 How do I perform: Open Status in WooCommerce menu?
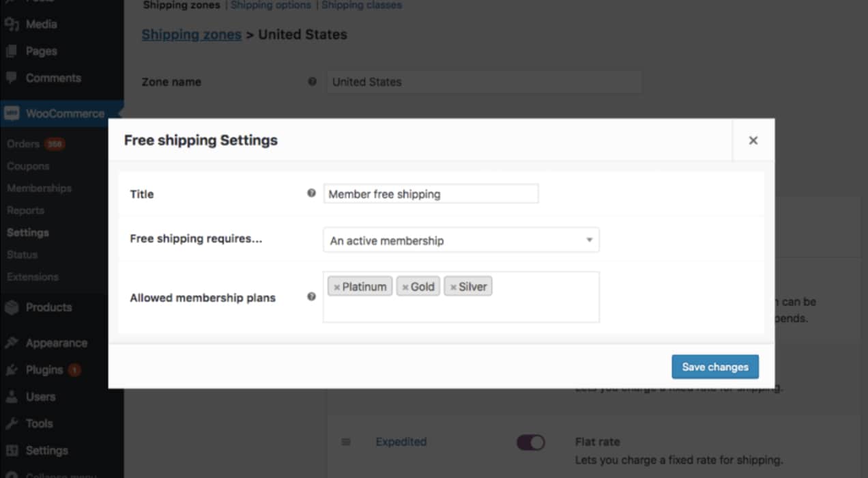point(22,254)
